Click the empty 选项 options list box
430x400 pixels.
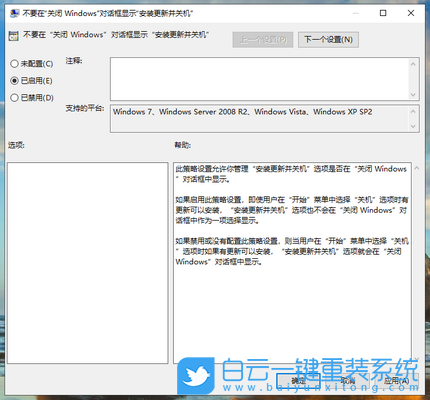point(87,263)
